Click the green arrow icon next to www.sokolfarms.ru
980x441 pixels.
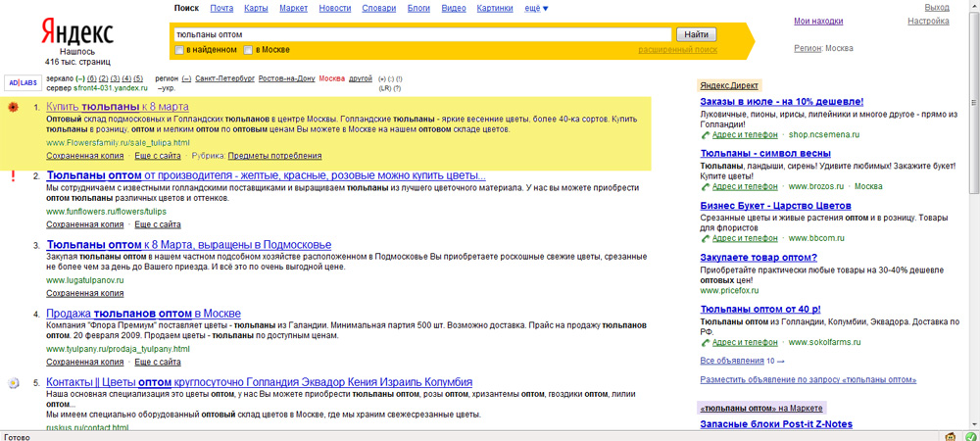coord(706,343)
